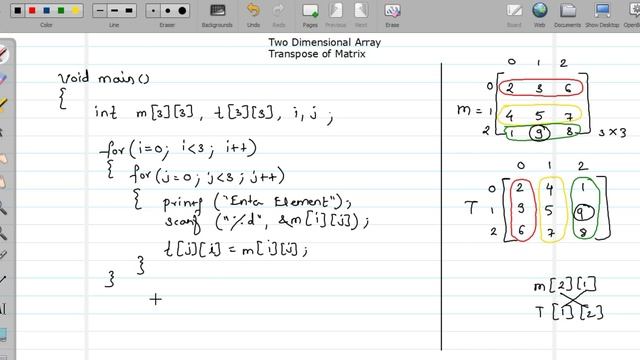Select the Text tool in sidebar
Viewport: 640px width, 360px height.
(x=3, y=309)
